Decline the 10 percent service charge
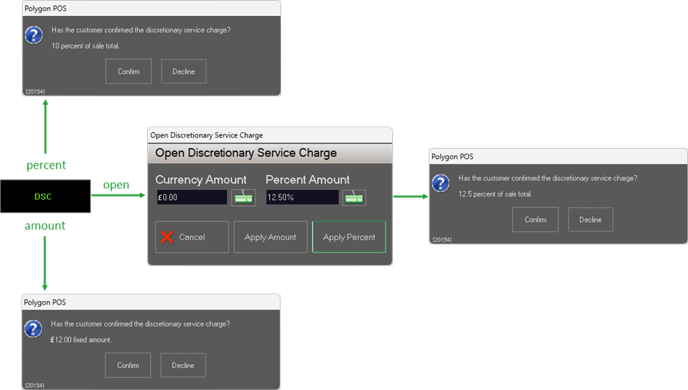Viewport: 688px width, 390px height. 183,71
